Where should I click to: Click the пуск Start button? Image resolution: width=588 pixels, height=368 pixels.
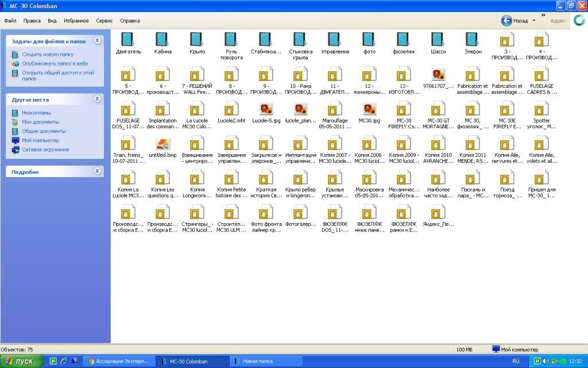[x=22, y=361]
